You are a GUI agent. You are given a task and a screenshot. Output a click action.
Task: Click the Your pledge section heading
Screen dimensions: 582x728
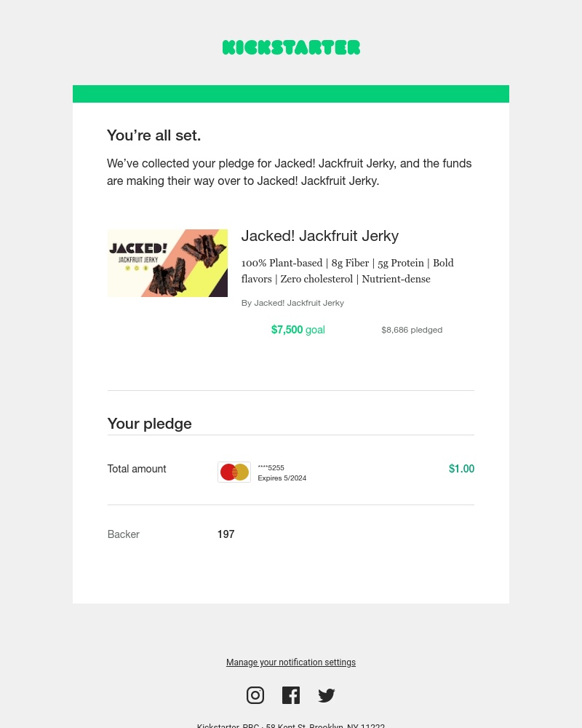coord(149,423)
